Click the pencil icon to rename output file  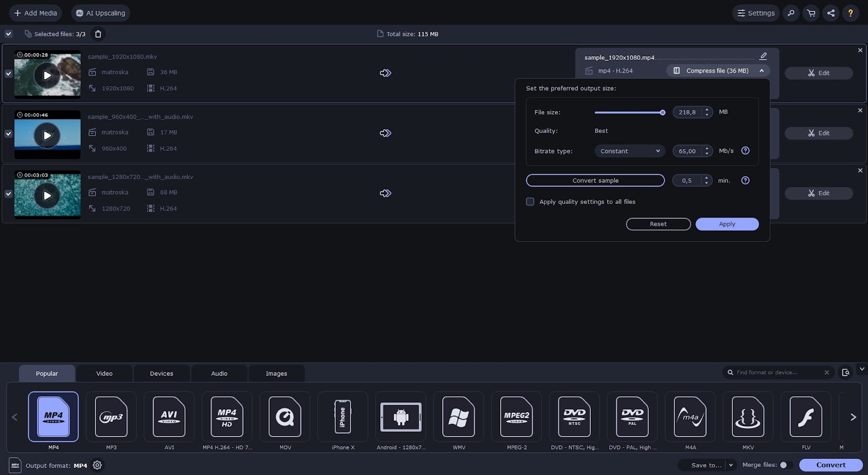[x=763, y=56]
